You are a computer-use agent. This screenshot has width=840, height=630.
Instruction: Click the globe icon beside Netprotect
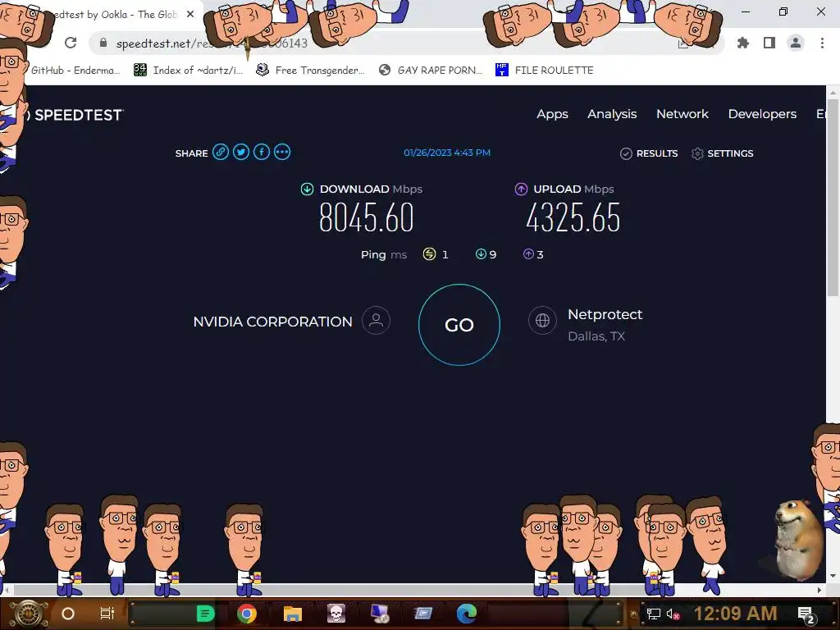point(543,321)
